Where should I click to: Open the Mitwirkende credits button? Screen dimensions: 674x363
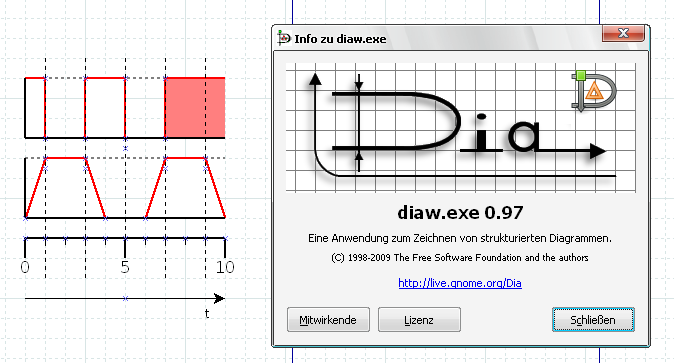328,320
